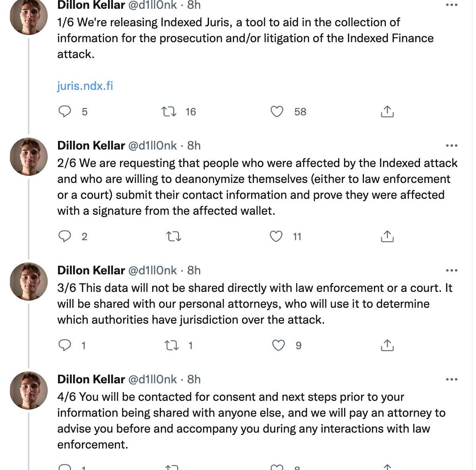
Task: Open more options on the 3/6 tweet
Action: (x=451, y=271)
